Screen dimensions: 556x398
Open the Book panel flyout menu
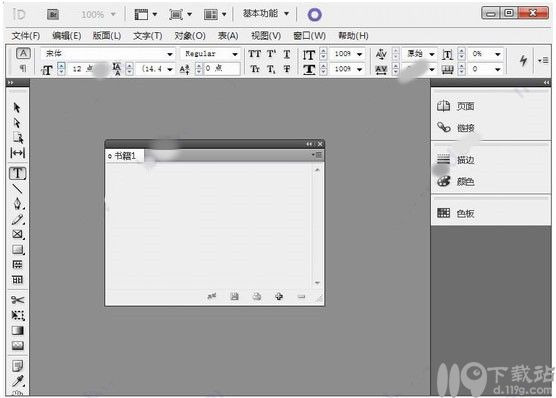pyautogui.click(x=317, y=155)
